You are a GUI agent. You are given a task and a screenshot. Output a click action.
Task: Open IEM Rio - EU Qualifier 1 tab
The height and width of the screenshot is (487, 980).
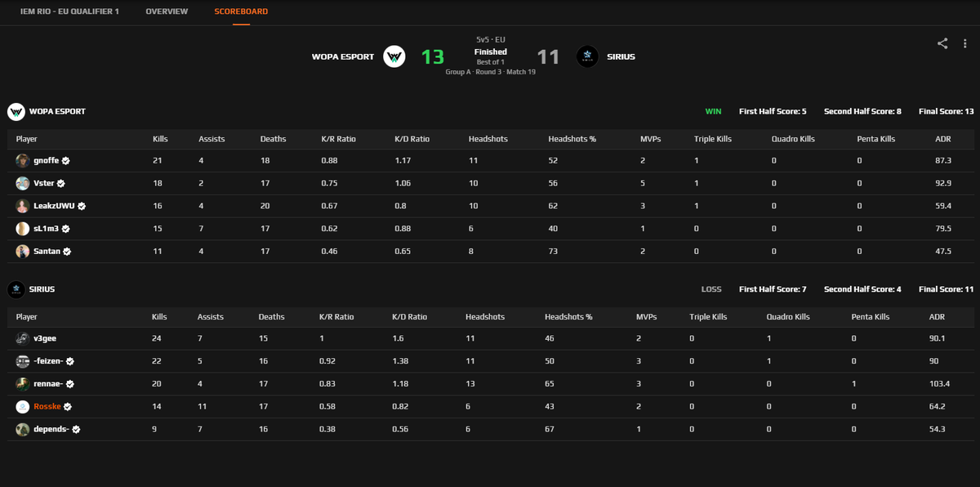coord(69,11)
